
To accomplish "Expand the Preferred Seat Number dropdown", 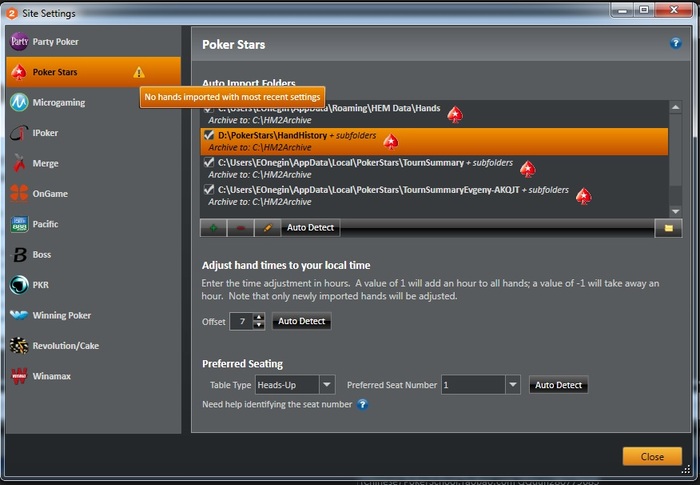I will coord(513,385).
